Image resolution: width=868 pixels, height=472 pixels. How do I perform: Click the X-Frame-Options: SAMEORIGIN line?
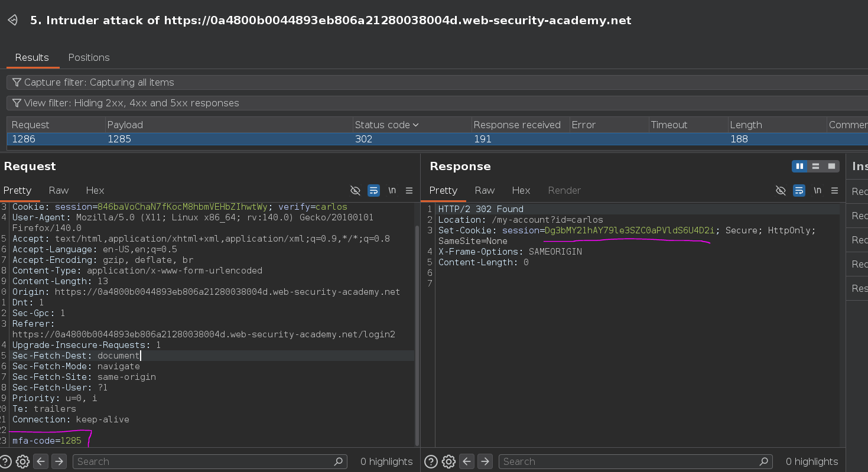pos(510,252)
